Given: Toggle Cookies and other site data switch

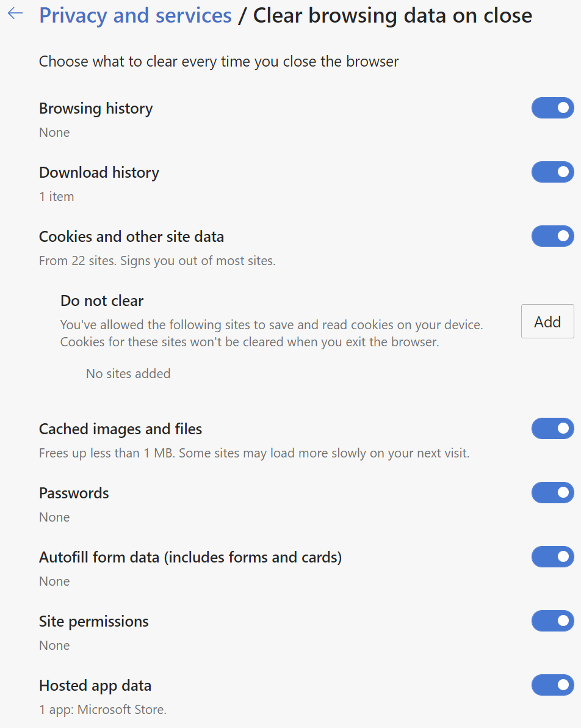Looking at the screenshot, I should point(552,236).
